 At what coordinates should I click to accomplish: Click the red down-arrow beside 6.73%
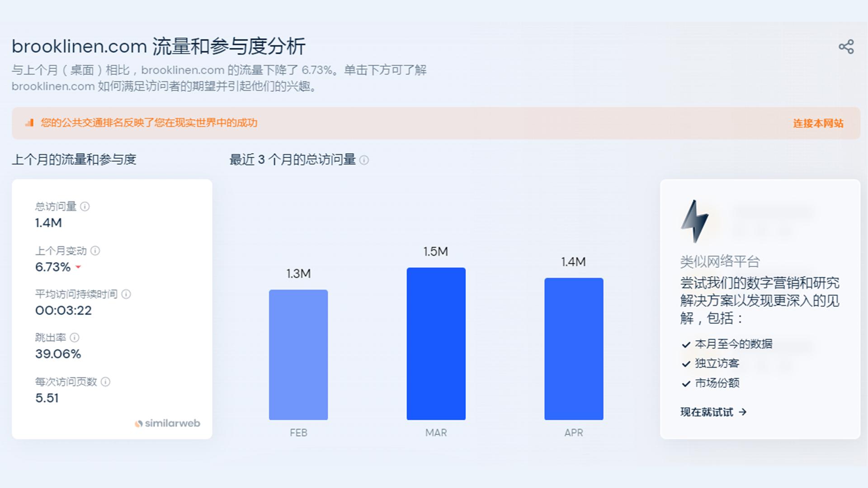(x=78, y=267)
